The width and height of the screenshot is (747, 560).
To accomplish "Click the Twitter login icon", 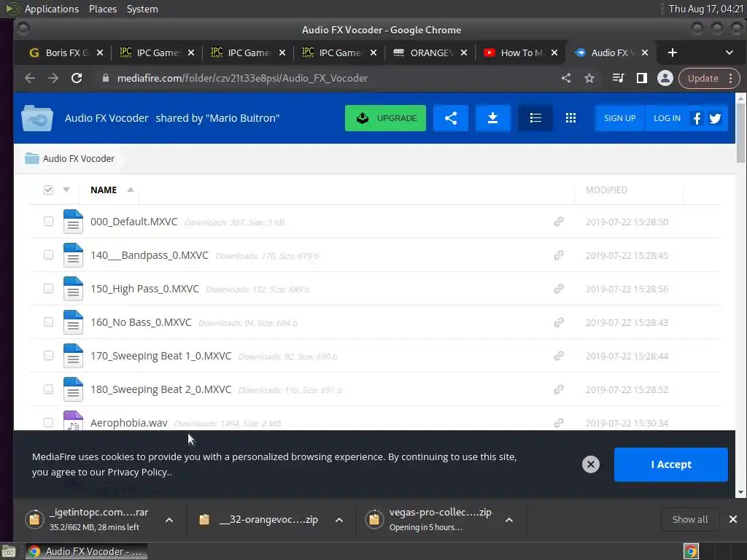I will 715,118.
